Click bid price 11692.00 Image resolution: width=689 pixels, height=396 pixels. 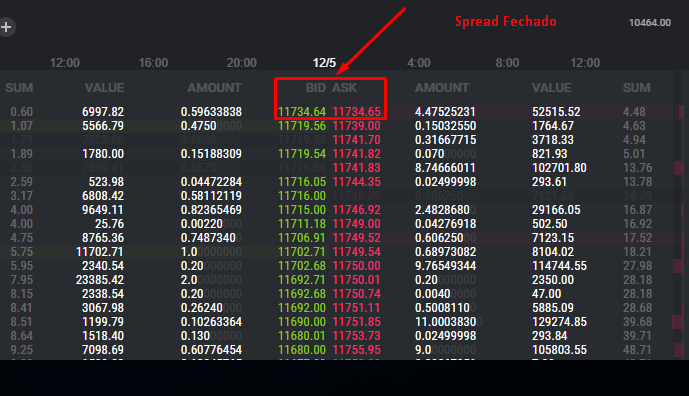pyautogui.click(x=302, y=308)
